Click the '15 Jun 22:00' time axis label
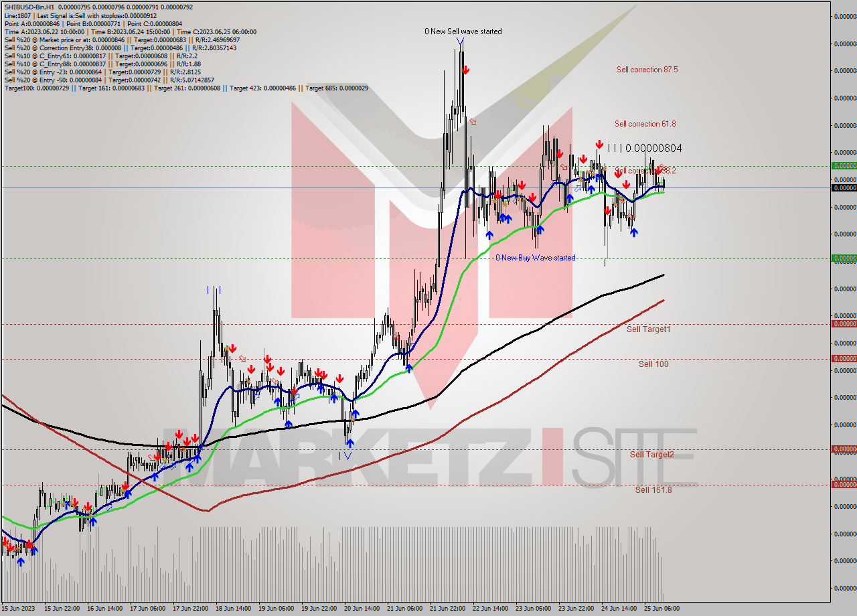 point(61,609)
